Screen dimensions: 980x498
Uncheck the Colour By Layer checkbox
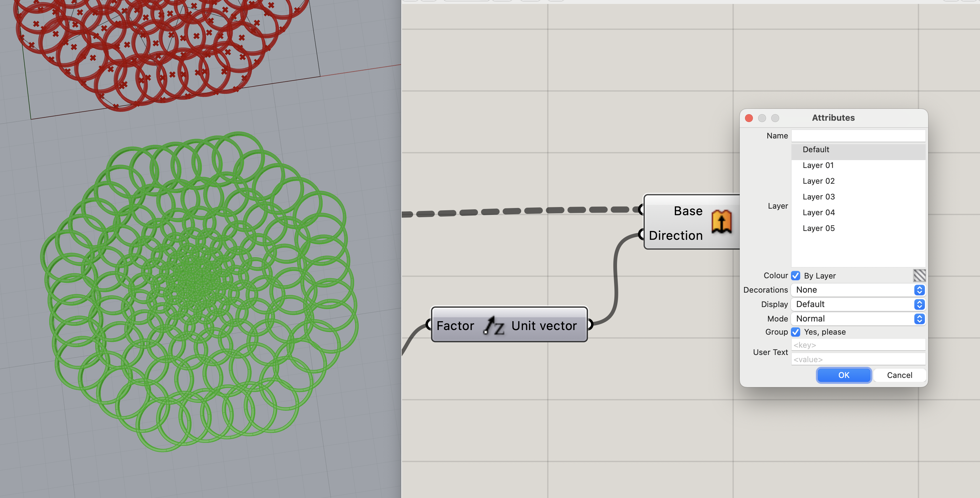796,276
